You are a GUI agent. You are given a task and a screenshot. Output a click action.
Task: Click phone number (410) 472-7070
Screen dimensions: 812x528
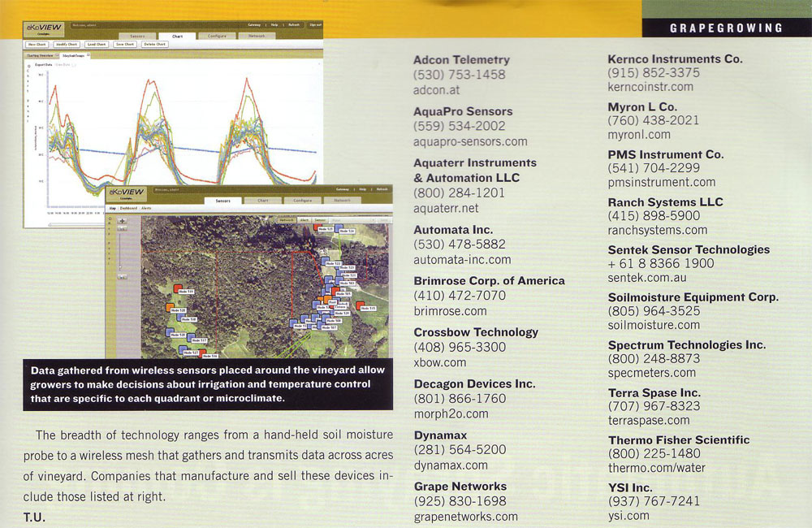460,296
